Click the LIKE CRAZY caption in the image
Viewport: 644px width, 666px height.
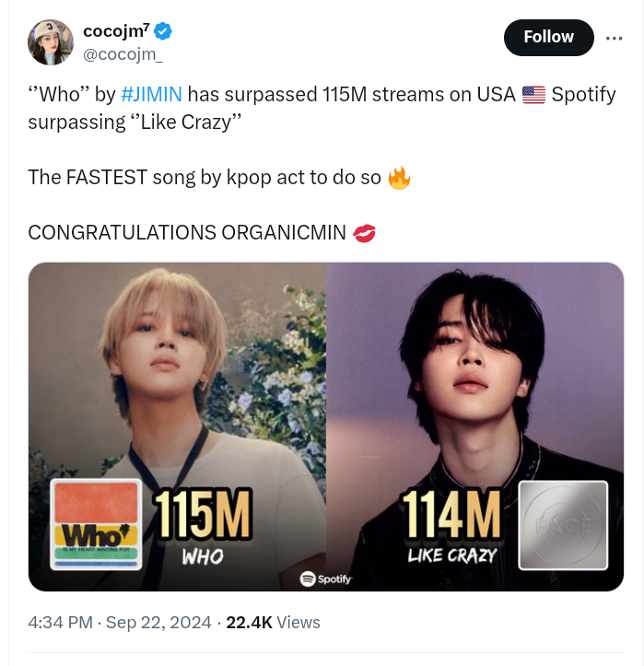pos(451,555)
